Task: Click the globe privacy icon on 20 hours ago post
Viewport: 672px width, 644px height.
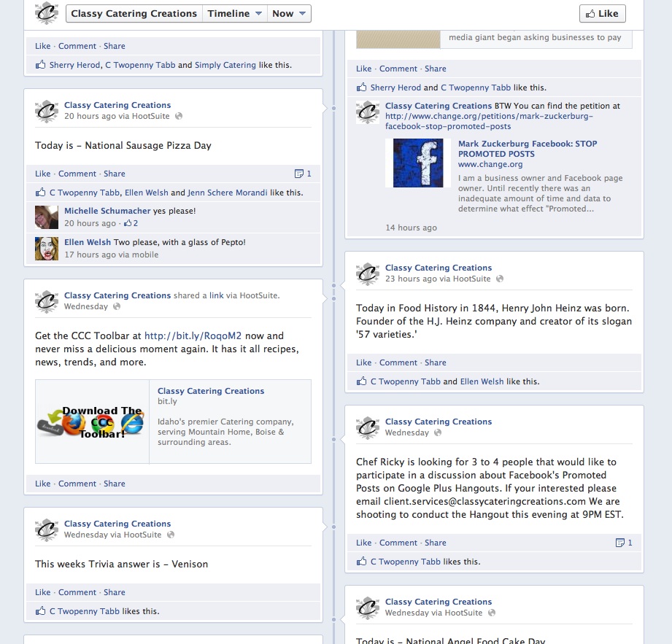Action: pyautogui.click(x=179, y=116)
